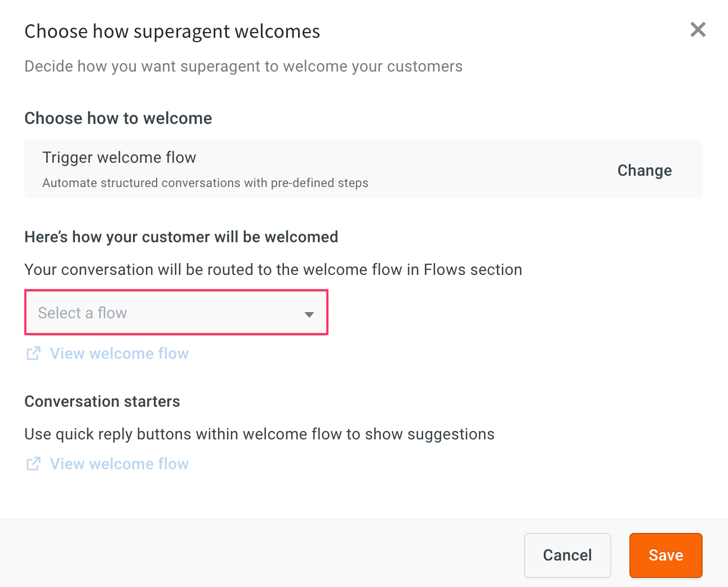Click the dropdown caret arrow icon
728x587 pixels.
tap(309, 314)
